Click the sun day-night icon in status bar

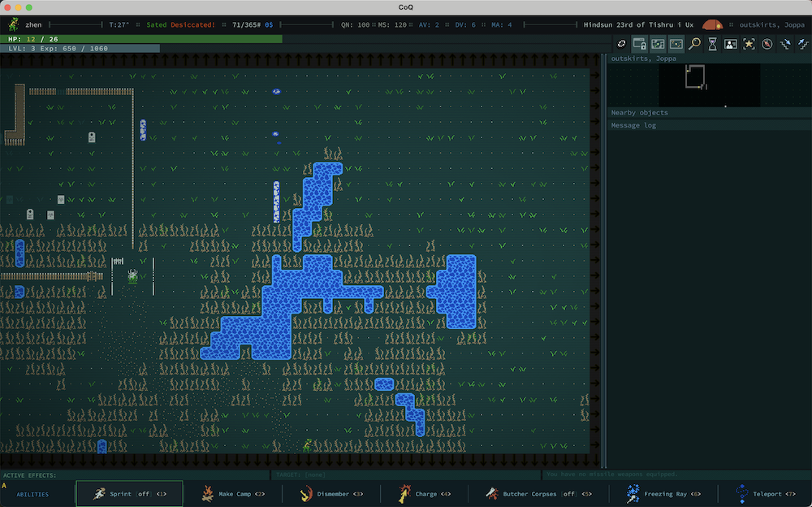click(713, 24)
